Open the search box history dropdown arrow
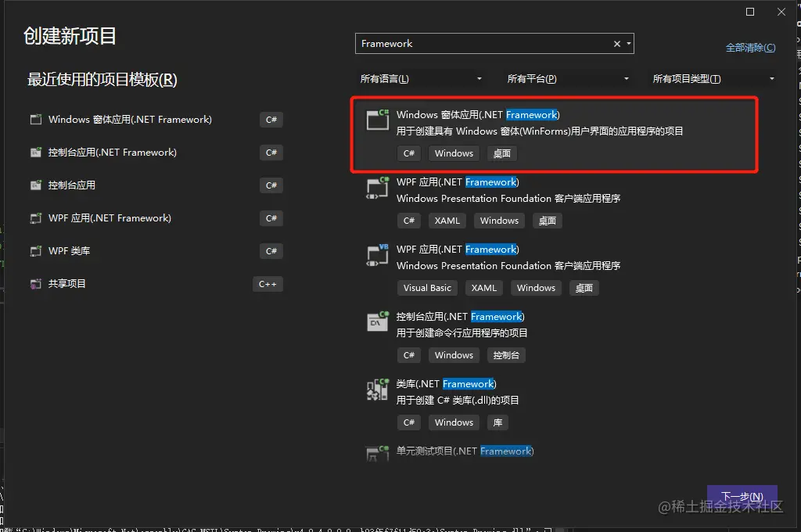Viewport: 801px width, 532px height. (x=629, y=44)
